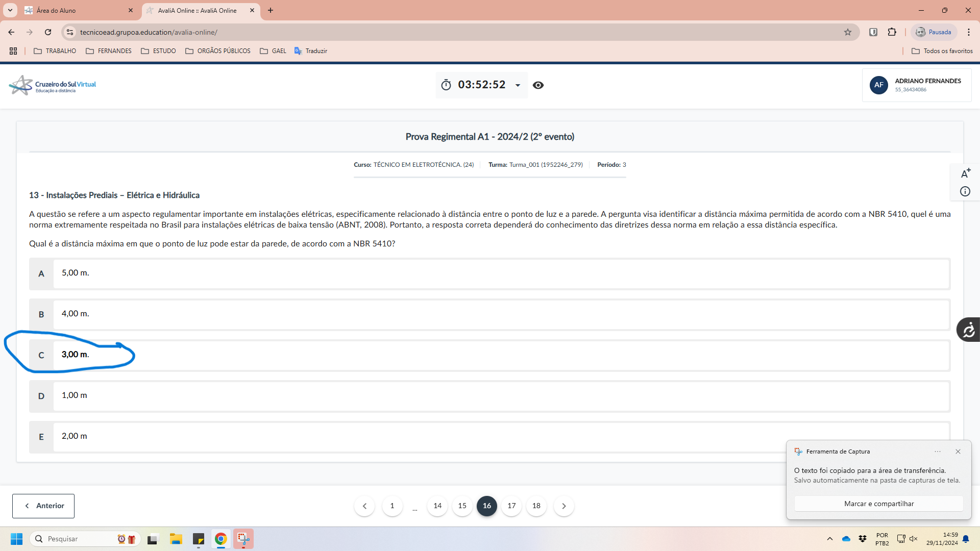Image resolution: width=980 pixels, height=551 pixels.
Task: Open the ESTUDO bookmarks folder
Action: (158, 51)
